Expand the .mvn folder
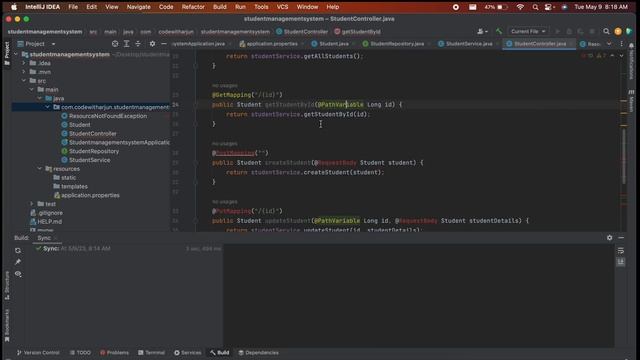This screenshot has width=640, height=360. (x=24, y=72)
